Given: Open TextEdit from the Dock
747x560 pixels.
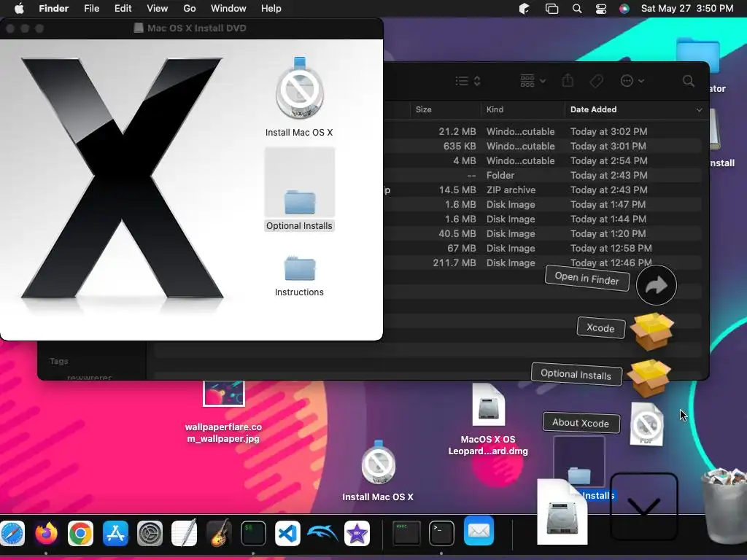Looking at the screenshot, I should tap(185, 533).
